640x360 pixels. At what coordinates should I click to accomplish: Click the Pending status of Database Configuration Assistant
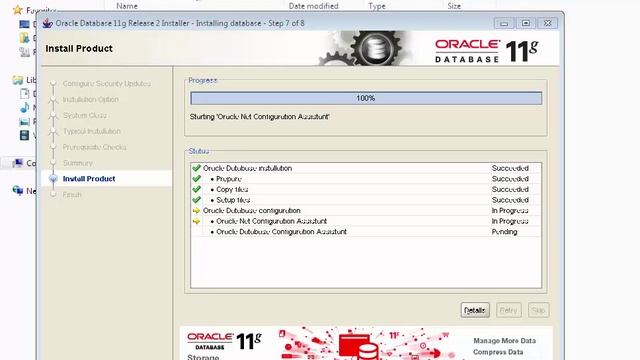(504, 232)
